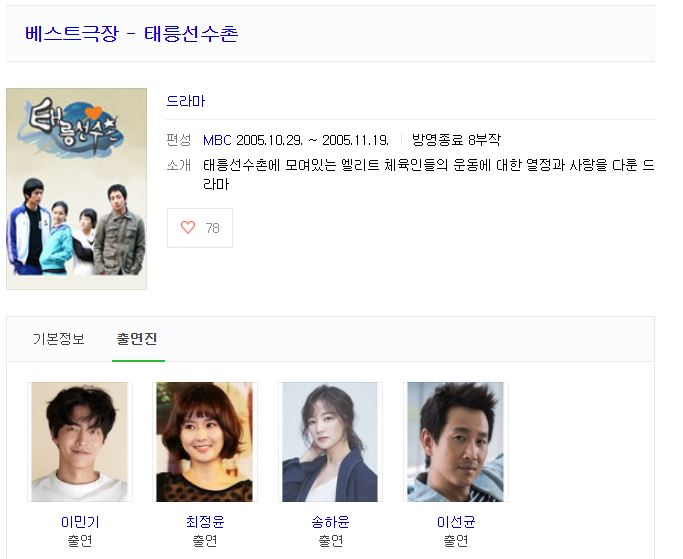
Task: Click 이민기's profile photo
Action: pyautogui.click(x=80, y=442)
